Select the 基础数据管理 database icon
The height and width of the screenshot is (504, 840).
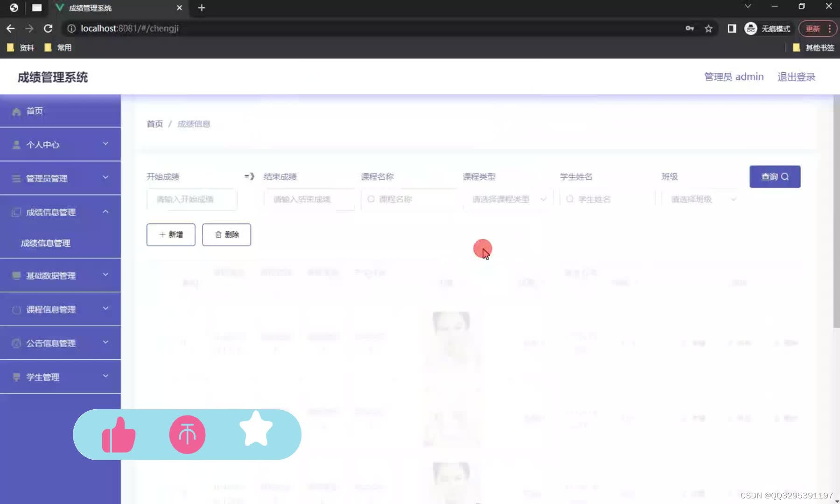point(15,275)
